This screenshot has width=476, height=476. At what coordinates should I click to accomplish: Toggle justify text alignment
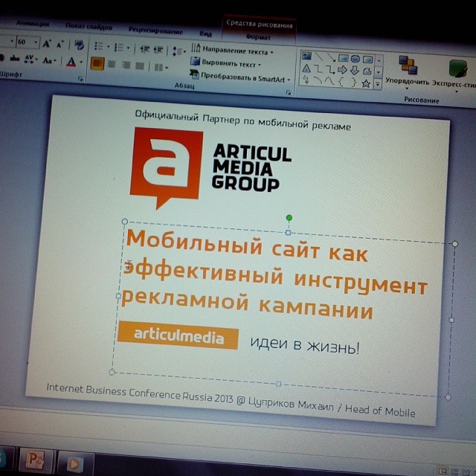pyautogui.click(x=140, y=66)
